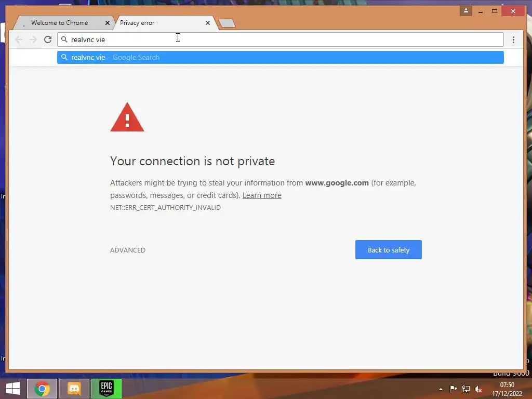The image size is (532, 399).
Task: Click the muted volume tray icon
Action: tap(478, 389)
